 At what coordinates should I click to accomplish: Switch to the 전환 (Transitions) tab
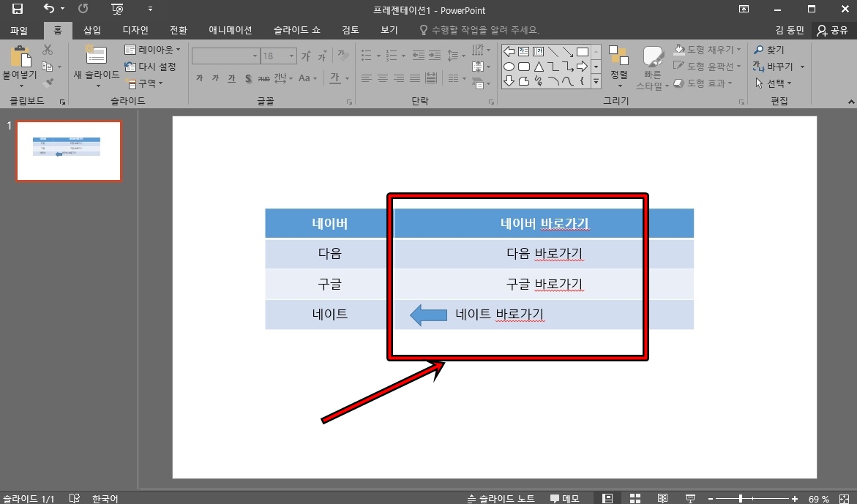(178, 30)
